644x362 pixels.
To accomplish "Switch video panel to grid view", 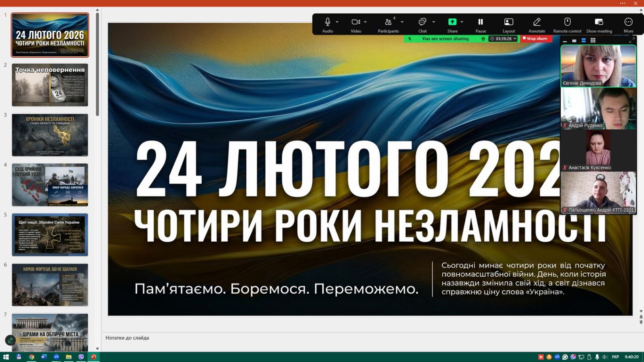I will pyautogui.click(x=593, y=40).
